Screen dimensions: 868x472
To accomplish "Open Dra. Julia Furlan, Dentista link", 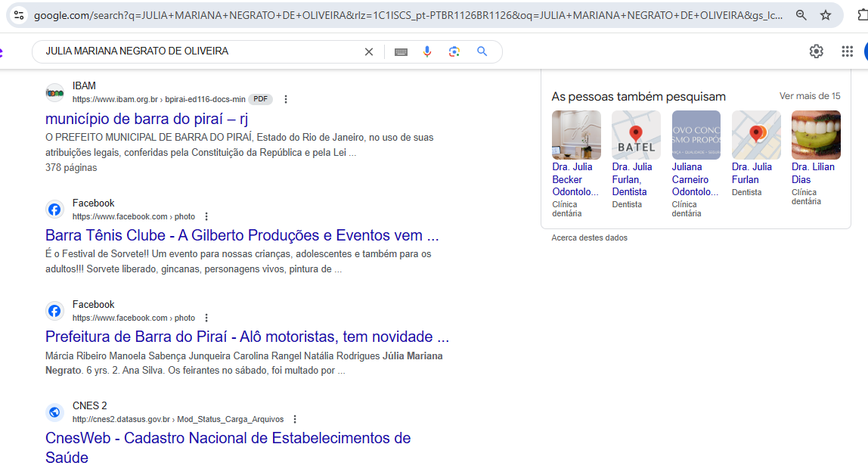I will pos(632,179).
